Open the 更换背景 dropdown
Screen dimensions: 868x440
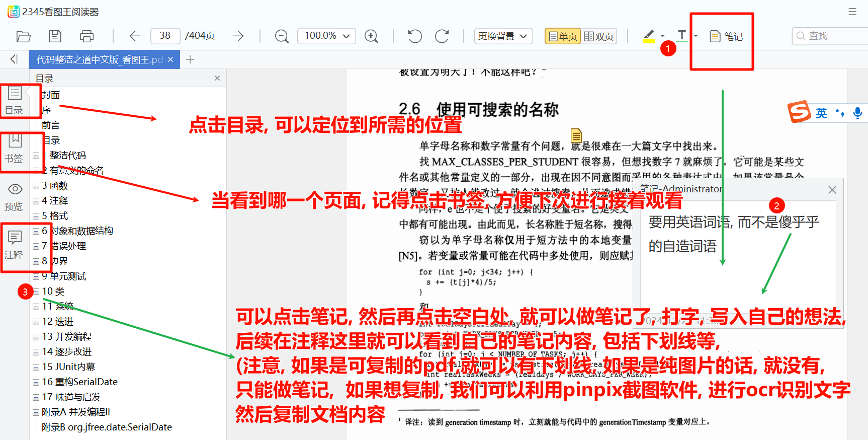point(503,36)
